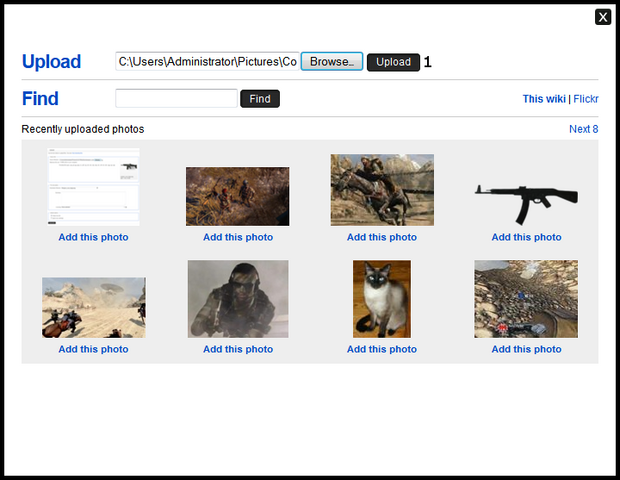This screenshot has width=620, height=480.
Task: Select the camouflaged soldier with headset thumbnail
Action: tap(238, 299)
